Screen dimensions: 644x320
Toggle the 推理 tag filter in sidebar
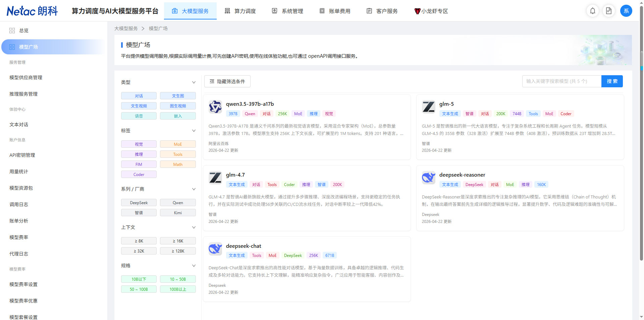[x=139, y=154]
